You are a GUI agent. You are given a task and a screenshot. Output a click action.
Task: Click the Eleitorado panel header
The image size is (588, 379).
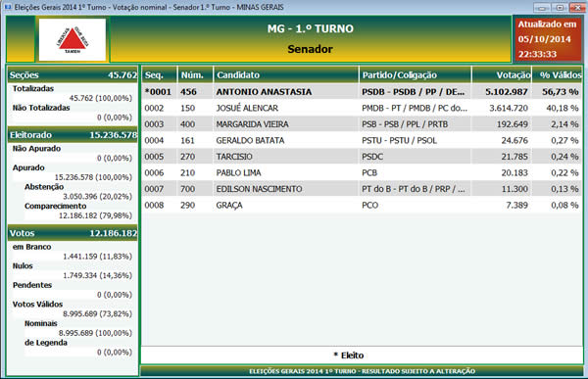[x=73, y=135]
